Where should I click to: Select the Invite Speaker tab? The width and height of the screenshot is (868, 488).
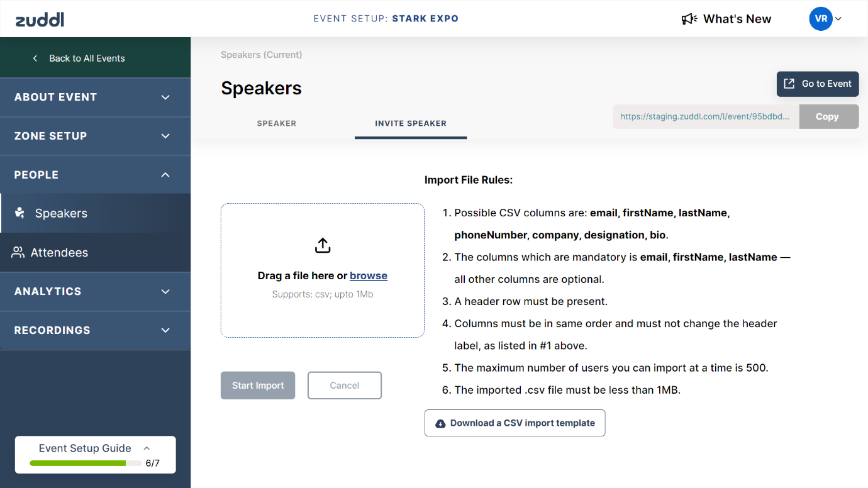tap(411, 123)
